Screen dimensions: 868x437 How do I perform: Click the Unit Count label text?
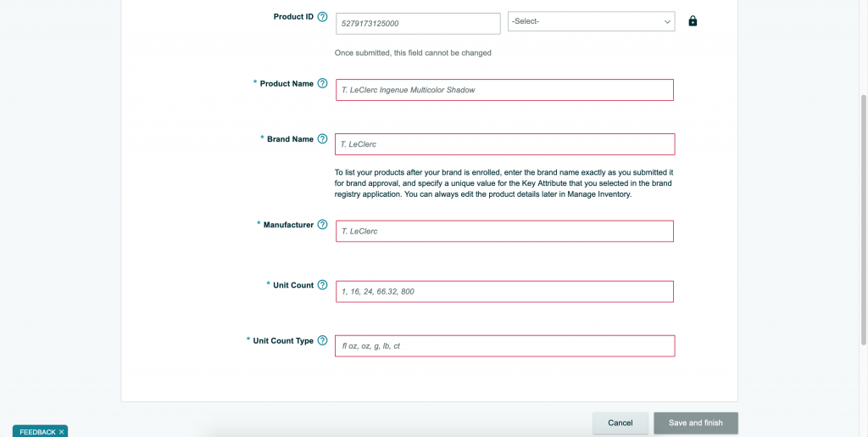click(293, 285)
